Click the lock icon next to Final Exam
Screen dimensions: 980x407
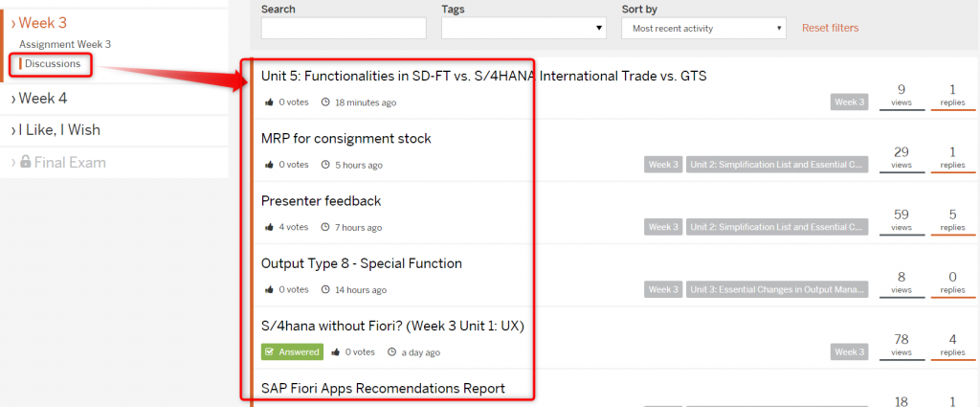[x=26, y=162]
